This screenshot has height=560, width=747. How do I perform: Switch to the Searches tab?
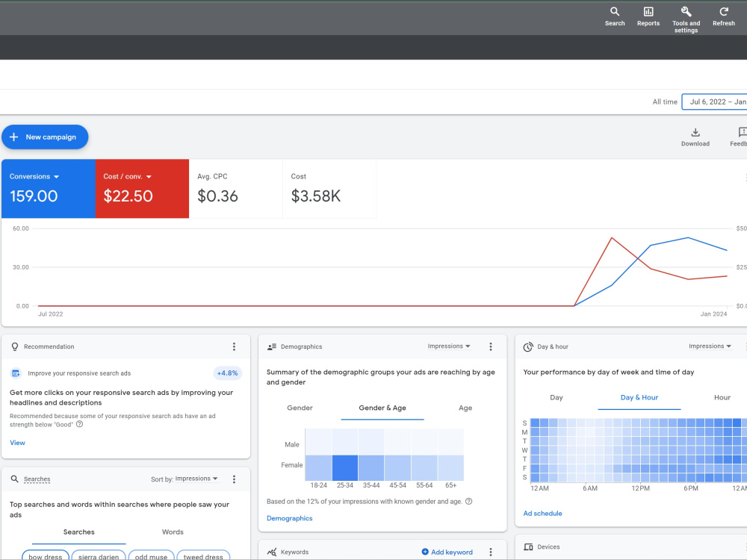coord(79,532)
